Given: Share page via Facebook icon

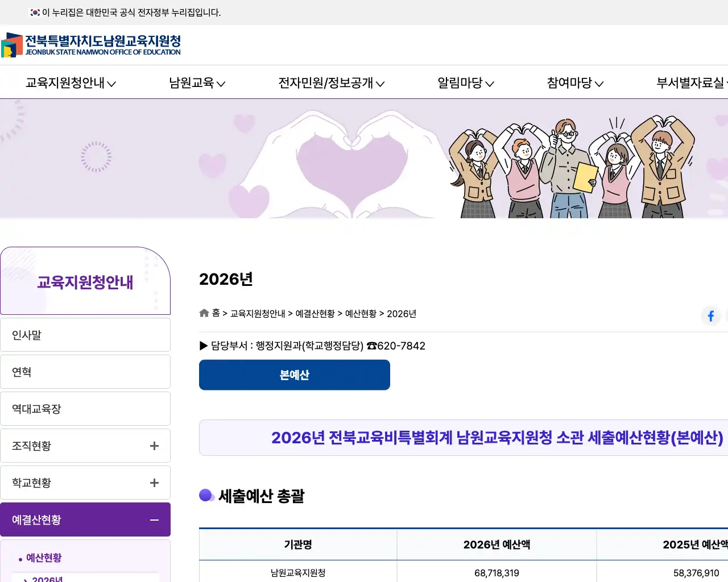Looking at the screenshot, I should point(710,316).
